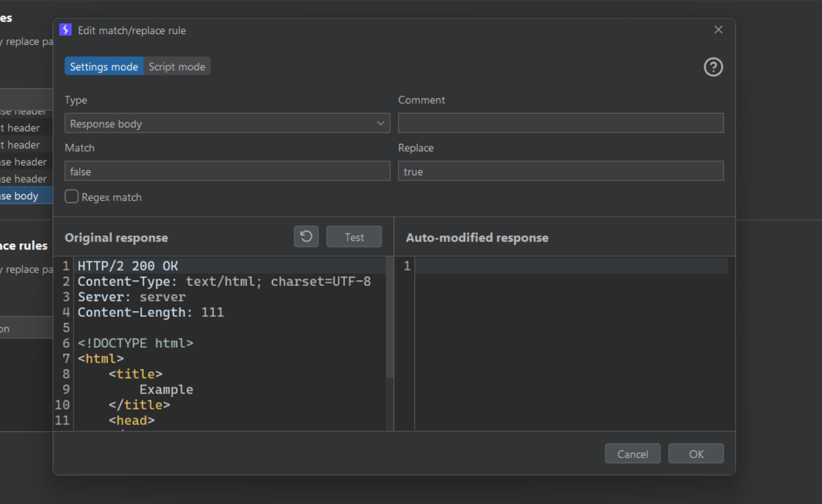Viewport: 822px width, 504px height.
Task: Click Cancel to discard the rule
Action: coord(632,454)
